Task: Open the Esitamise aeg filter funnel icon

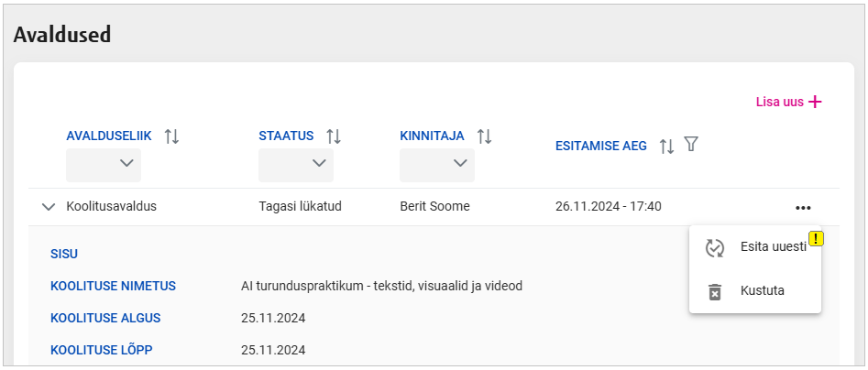Action: 691,145
